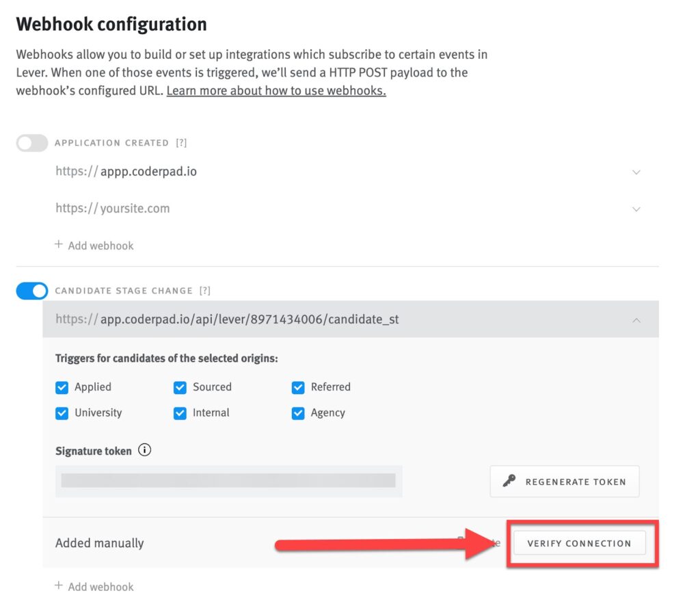The width and height of the screenshot is (700, 606).
Task: Uncheck the Agency origin checkbox
Action: tap(298, 412)
